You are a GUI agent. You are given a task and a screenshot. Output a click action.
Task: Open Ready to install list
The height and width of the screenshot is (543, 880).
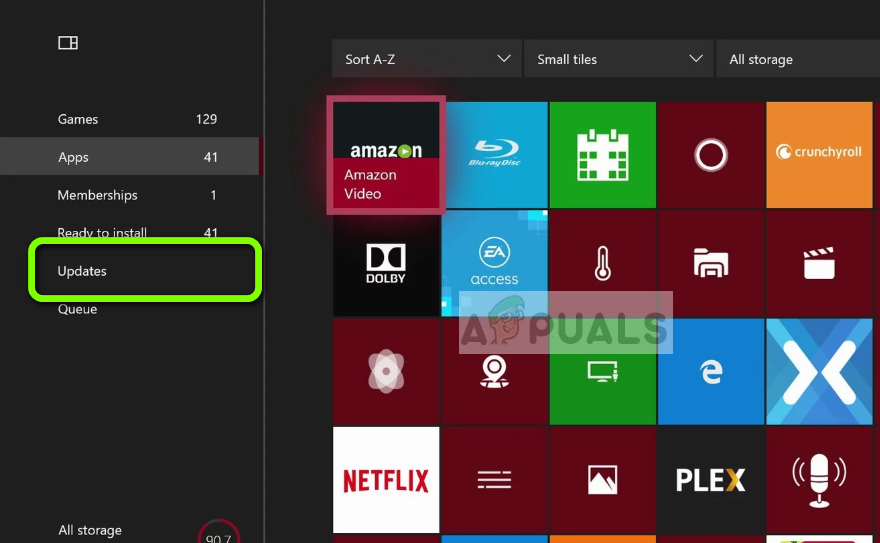click(131, 232)
